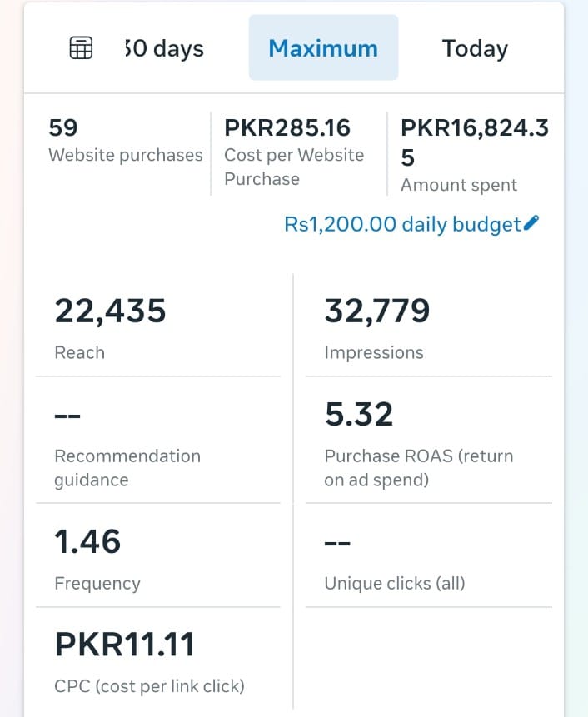Click the 59 Website purchases metric

click(125, 141)
